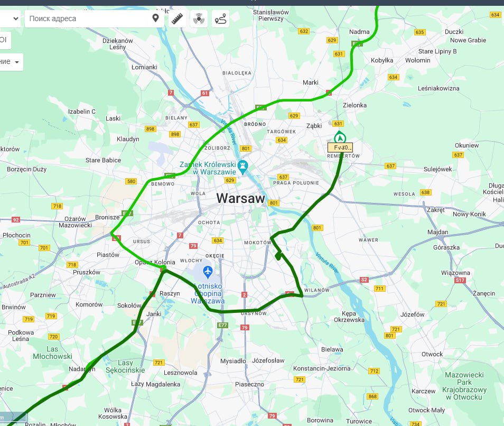Screen dimensions: 504x426
Task: Click the yellow vehicle name label
Action: [x=340, y=147]
